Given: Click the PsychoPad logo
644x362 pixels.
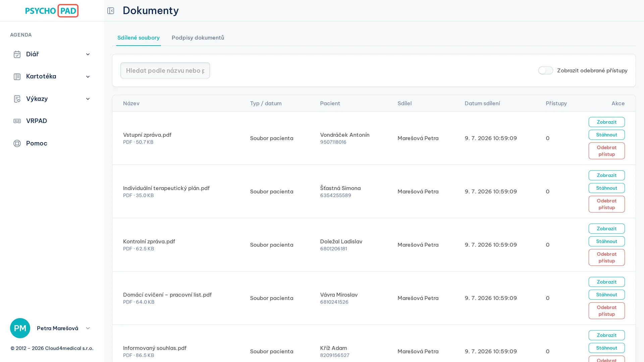Looking at the screenshot, I should (52, 11).
